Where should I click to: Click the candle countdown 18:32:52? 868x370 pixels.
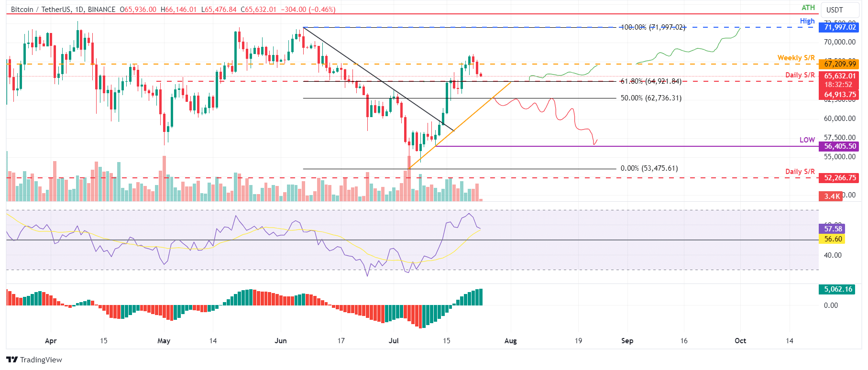(x=838, y=85)
